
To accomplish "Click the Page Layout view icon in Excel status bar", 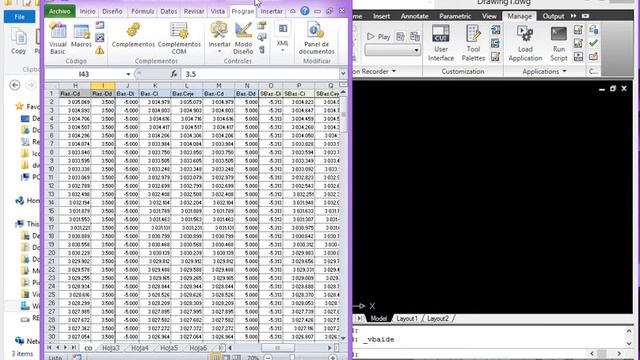I will pos(226,358).
